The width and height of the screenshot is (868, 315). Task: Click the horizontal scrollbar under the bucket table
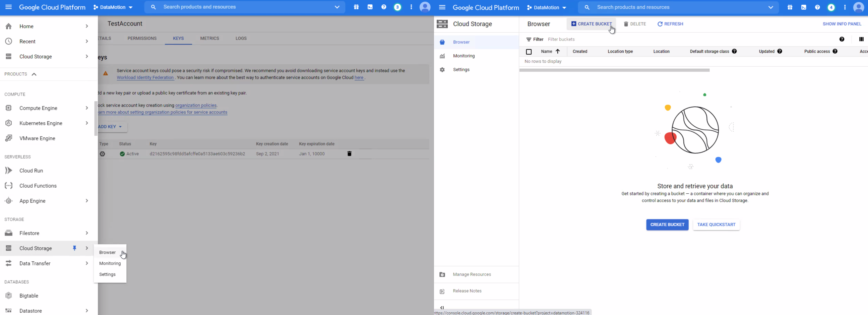coord(614,70)
